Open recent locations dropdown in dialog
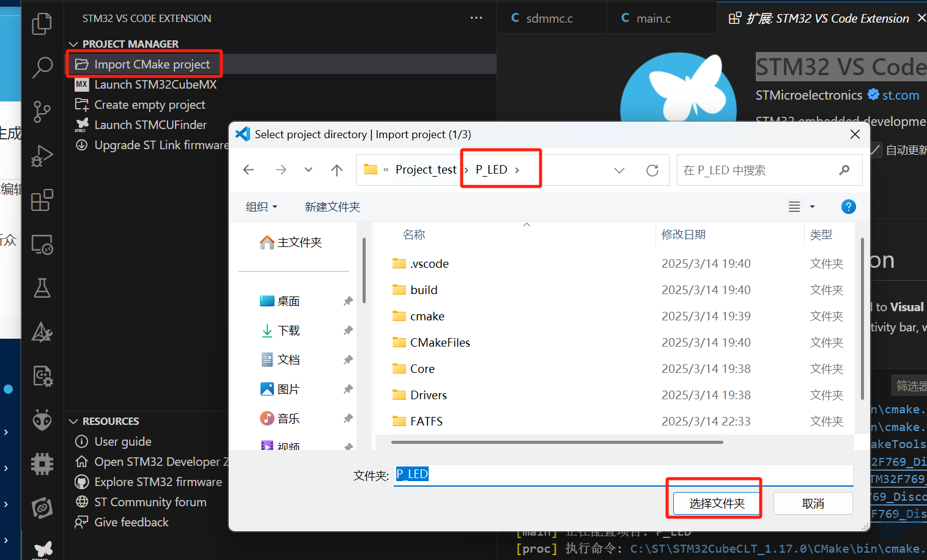Screen dimensions: 927x560 coord(308,170)
